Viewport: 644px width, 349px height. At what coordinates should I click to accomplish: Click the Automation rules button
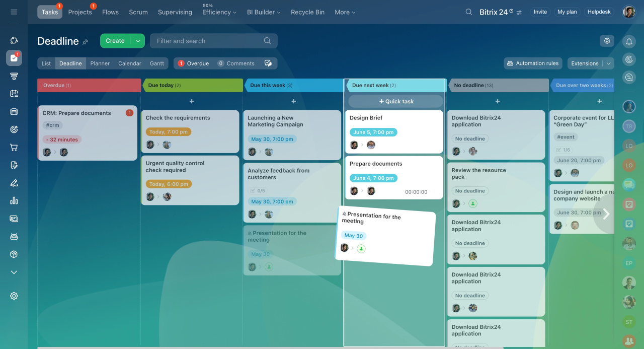click(533, 63)
